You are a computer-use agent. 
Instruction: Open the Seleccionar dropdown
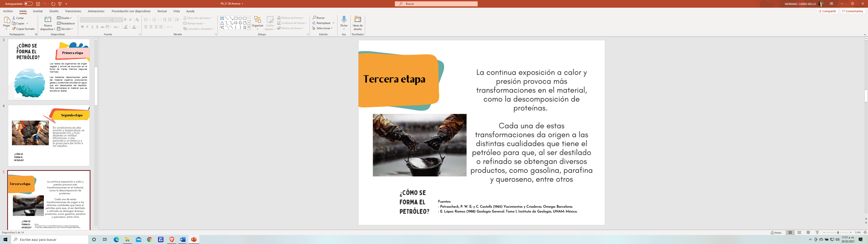323,28
